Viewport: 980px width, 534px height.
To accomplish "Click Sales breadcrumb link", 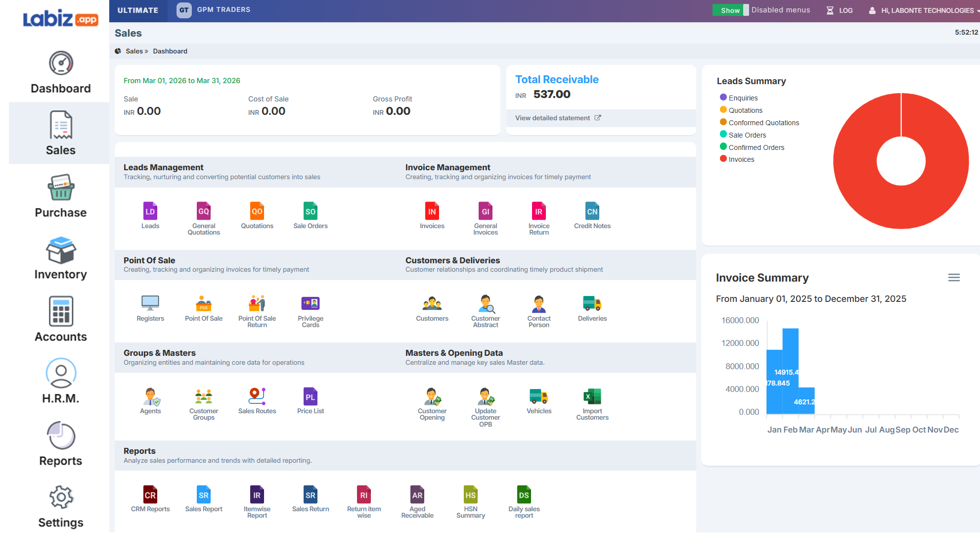I will point(134,51).
